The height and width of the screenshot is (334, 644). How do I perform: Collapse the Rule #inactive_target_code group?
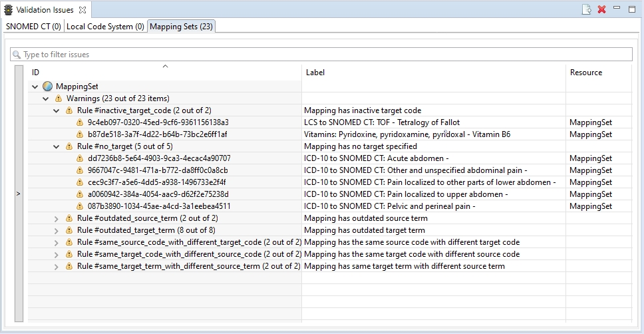57,110
